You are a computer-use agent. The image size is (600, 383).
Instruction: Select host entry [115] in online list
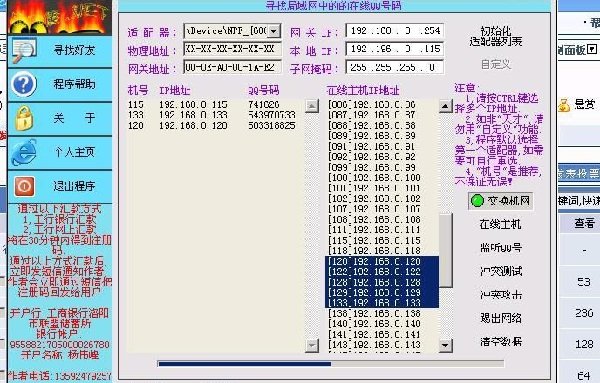point(382,240)
